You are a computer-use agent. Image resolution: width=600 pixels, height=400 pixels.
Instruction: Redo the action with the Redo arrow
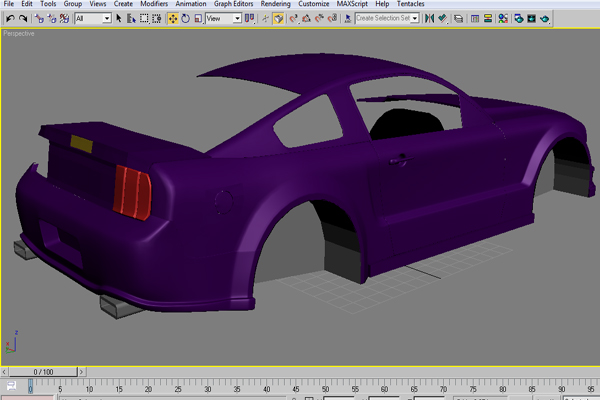pos(23,18)
